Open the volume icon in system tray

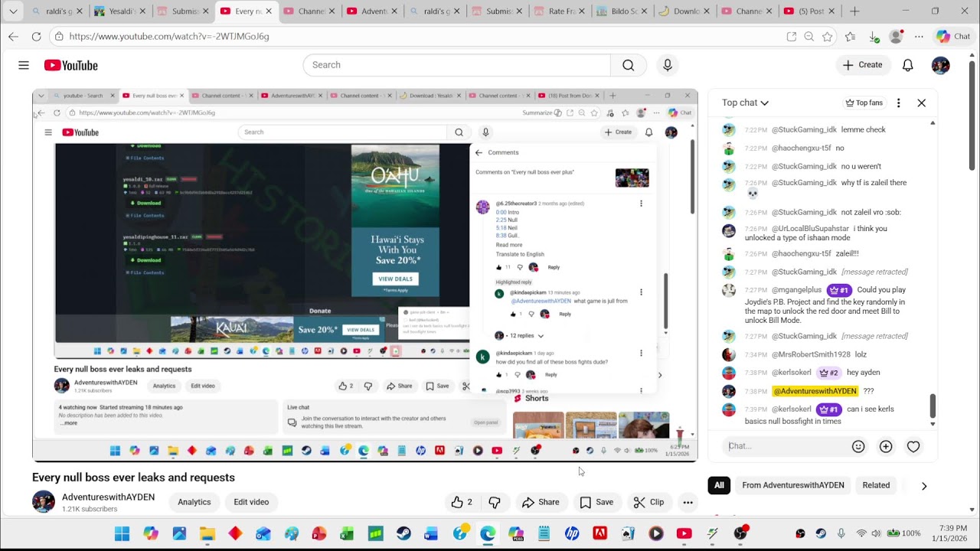pyautogui.click(x=876, y=533)
